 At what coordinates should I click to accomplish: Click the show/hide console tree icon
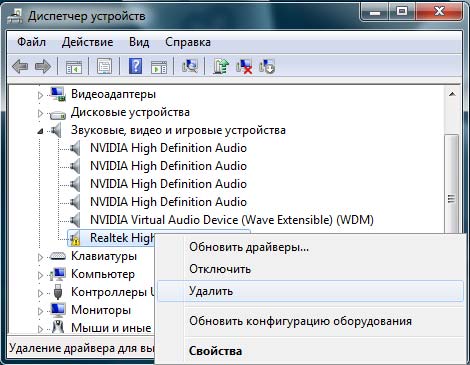click(74, 67)
